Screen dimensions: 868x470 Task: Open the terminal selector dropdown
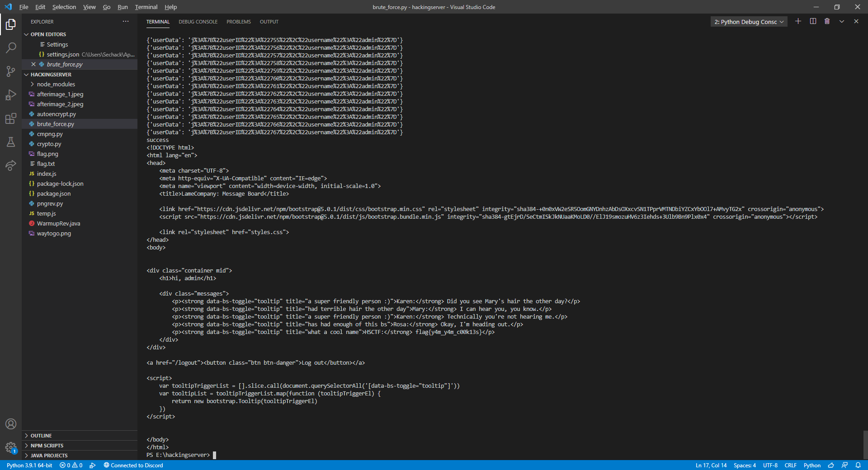(749, 22)
